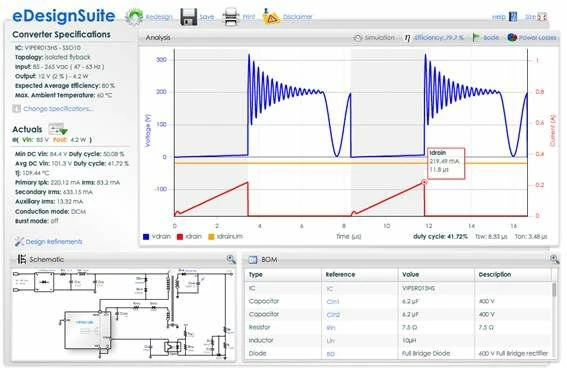Click the Cin1 reference in BOM
This screenshot has width=567, height=368.
[333, 302]
